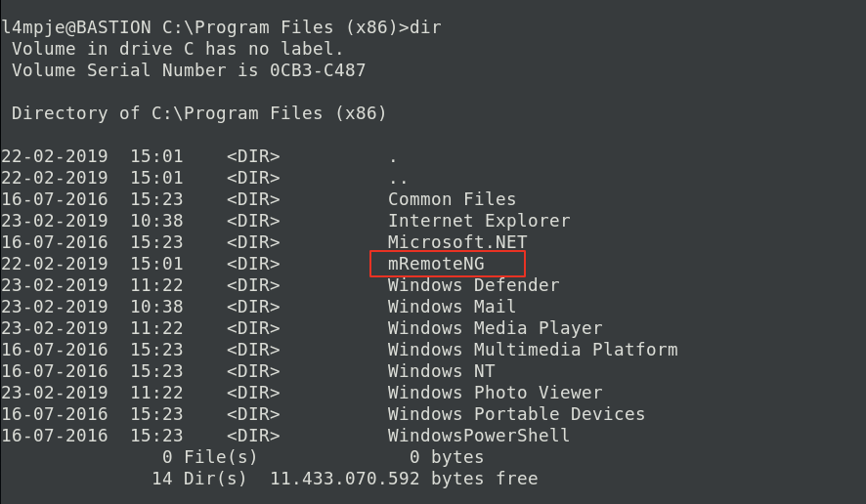Click the '0 File(s)' summary text

210,457
